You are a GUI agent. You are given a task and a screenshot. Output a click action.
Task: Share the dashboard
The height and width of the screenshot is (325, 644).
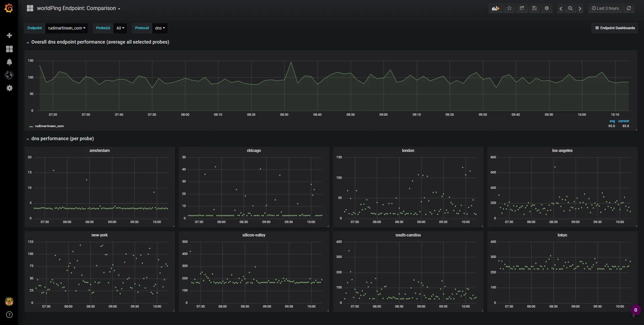coord(522,8)
